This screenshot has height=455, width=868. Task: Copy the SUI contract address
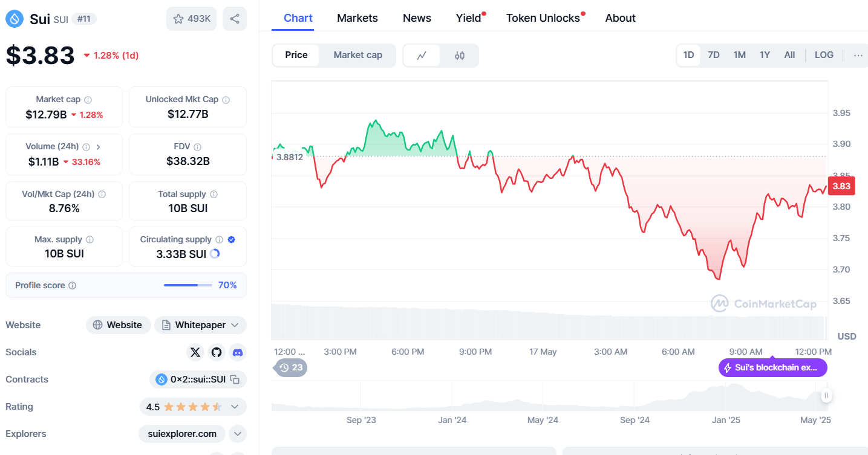235,379
